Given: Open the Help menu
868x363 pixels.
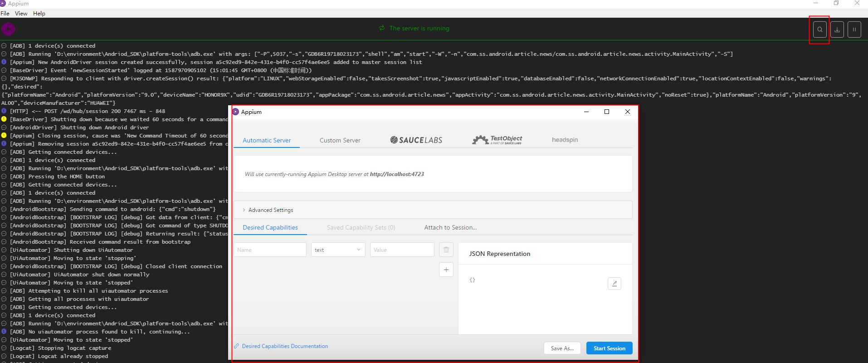Looking at the screenshot, I should pyautogui.click(x=39, y=13).
